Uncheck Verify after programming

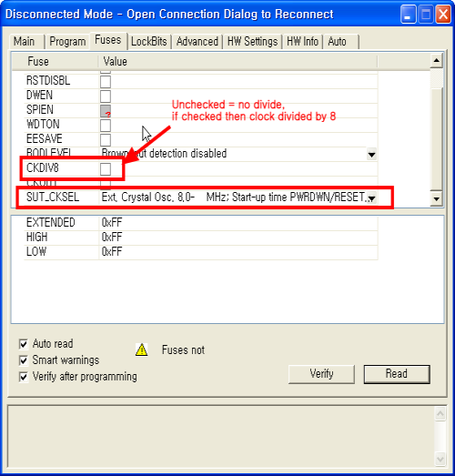pos(24,377)
